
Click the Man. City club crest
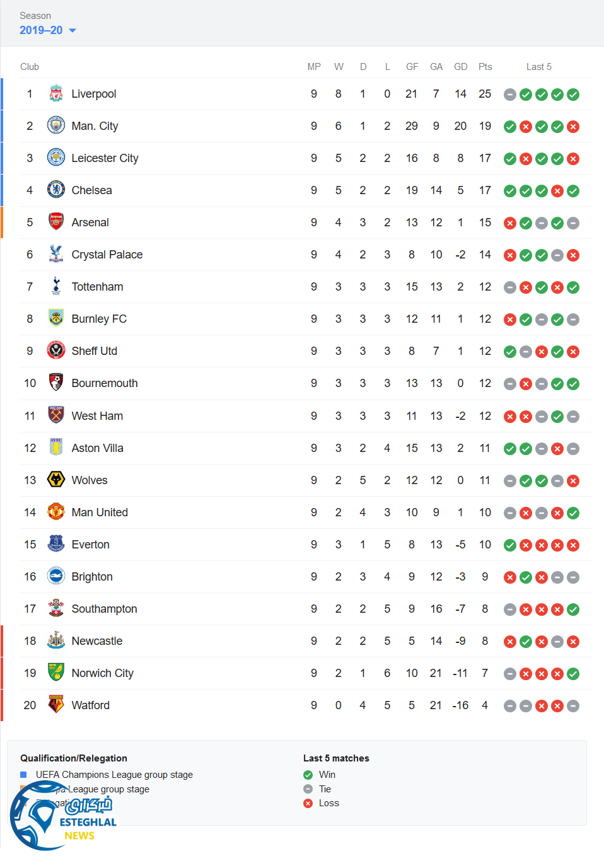[x=56, y=126]
